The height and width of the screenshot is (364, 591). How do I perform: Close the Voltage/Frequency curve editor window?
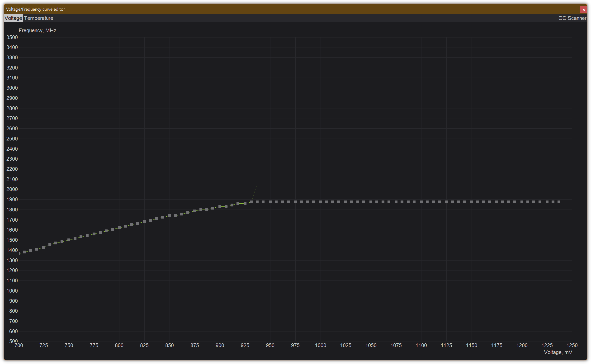583,10
